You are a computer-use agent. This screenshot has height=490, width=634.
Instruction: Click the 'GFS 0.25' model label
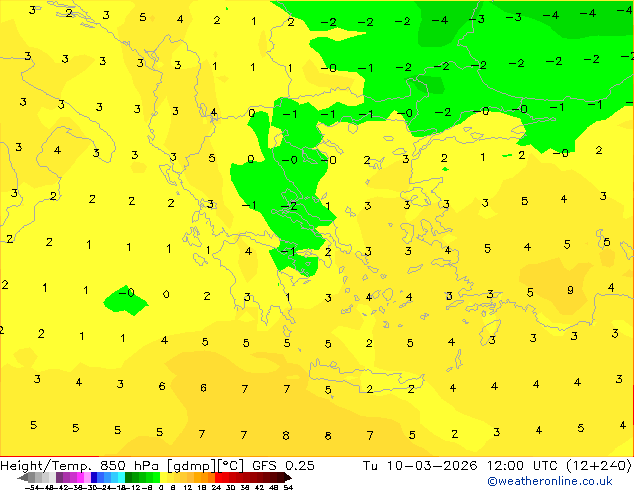283,466
